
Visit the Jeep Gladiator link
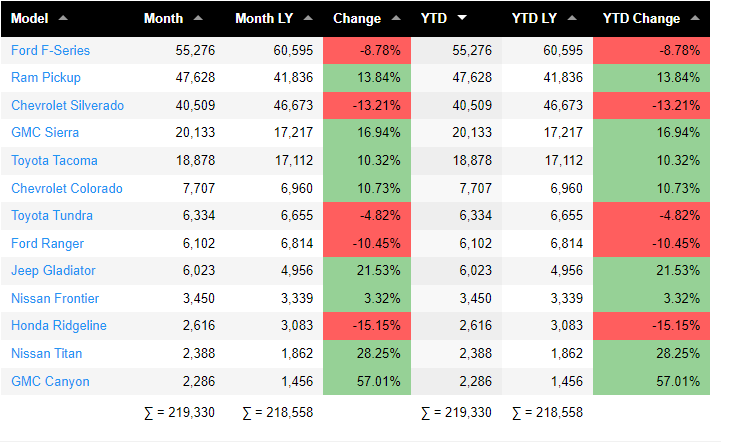[53, 271]
